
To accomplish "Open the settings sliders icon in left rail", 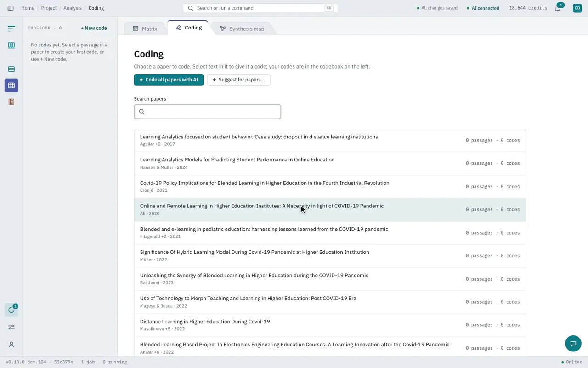I will pos(11,327).
